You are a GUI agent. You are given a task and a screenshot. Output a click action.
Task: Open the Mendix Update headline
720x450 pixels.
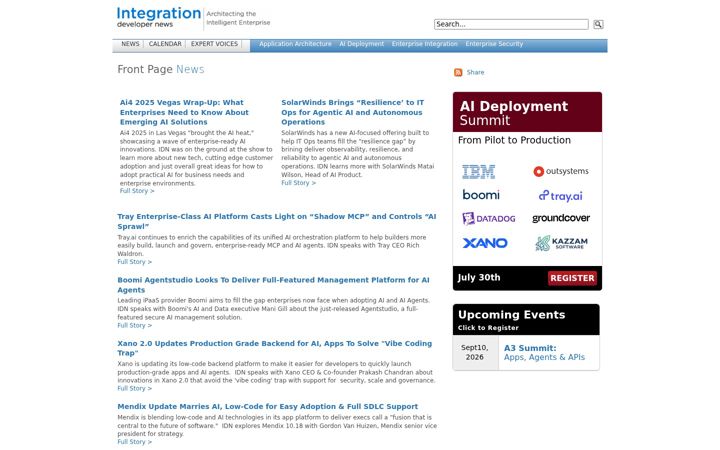(267, 407)
